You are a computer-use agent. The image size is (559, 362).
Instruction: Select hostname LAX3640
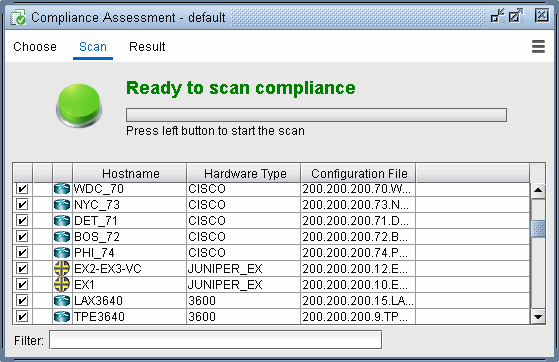click(98, 301)
